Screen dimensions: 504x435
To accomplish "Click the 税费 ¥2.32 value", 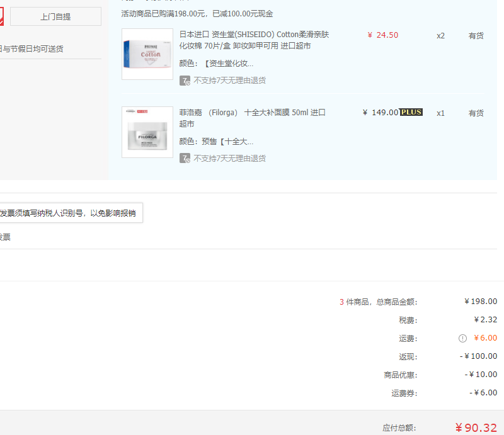I will (485, 320).
